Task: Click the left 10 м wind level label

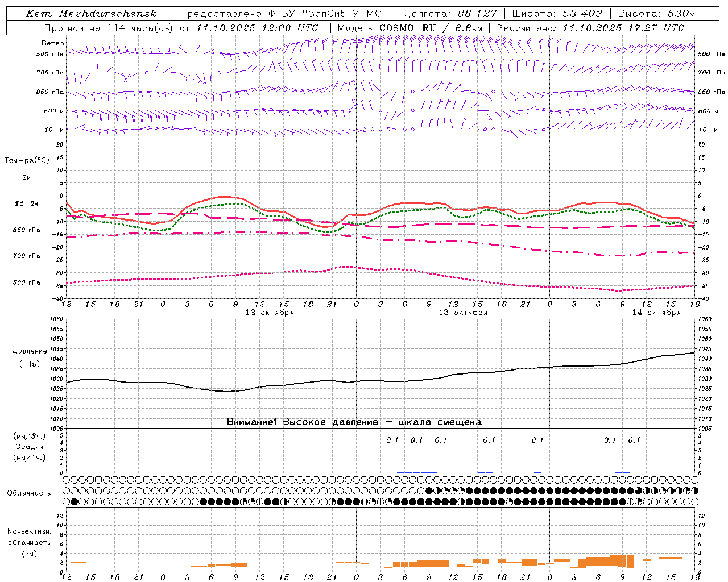Action: [55, 130]
